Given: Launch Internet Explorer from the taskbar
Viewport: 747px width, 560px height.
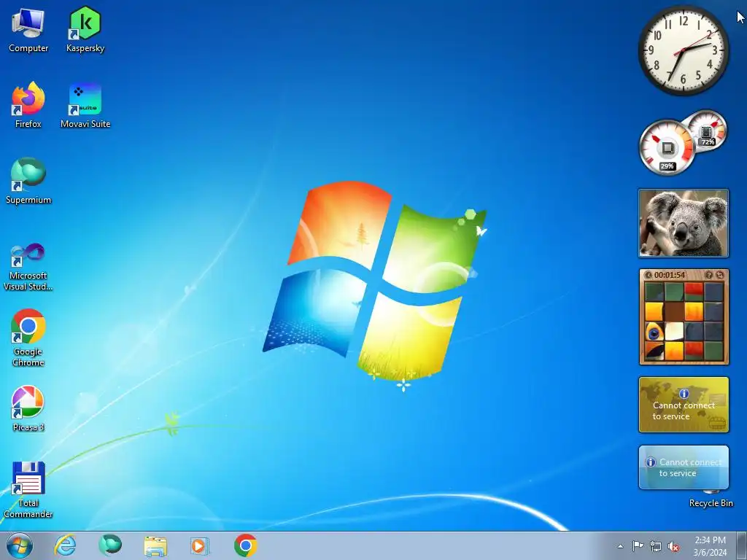Looking at the screenshot, I should click(65, 545).
